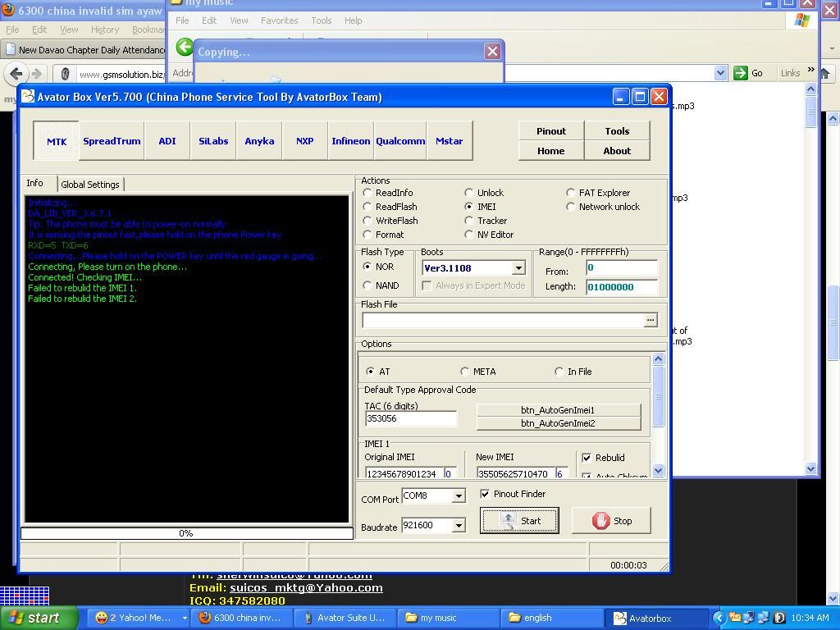Toggle the Pinout Finder checkbox
Viewport: 840px width, 630px height.
pyautogui.click(x=485, y=494)
